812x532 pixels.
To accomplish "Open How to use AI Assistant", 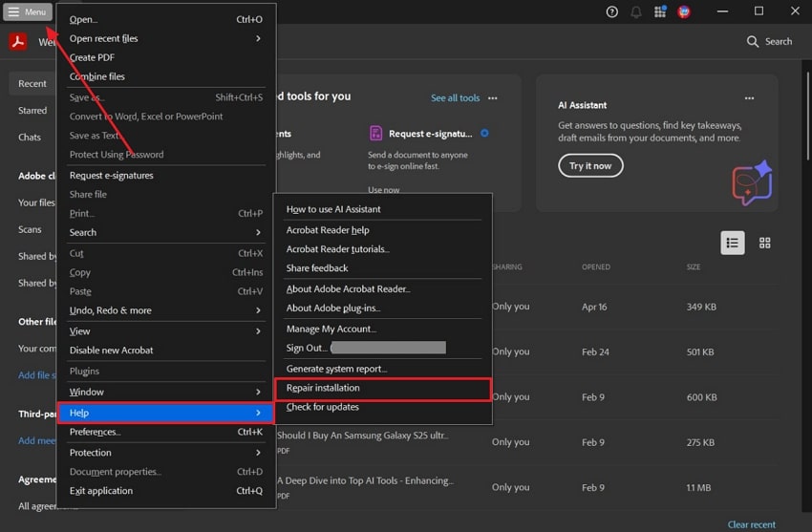I will 383,209.
